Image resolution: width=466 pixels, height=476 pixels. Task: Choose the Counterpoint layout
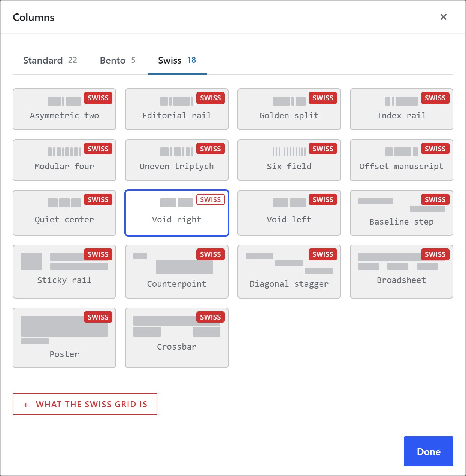click(177, 272)
